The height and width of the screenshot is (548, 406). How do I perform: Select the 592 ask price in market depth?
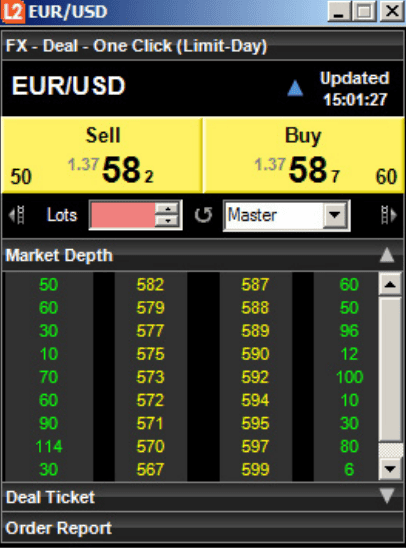pyautogui.click(x=255, y=377)
